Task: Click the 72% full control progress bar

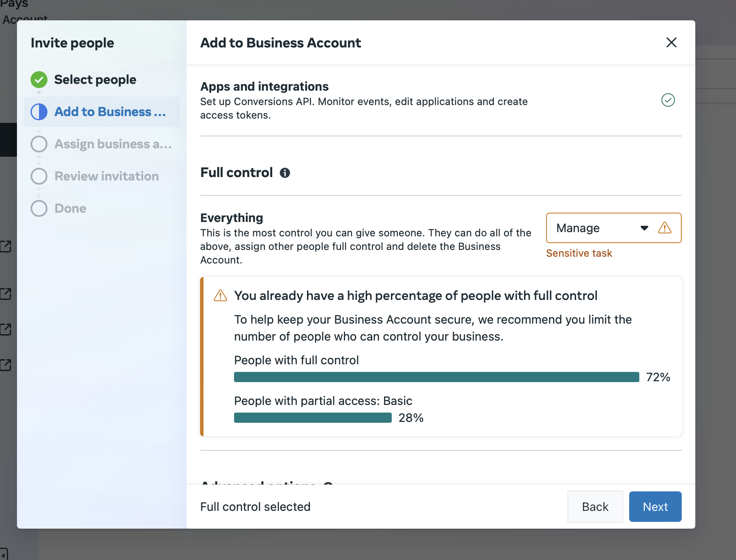Action: tap(436, 377)
